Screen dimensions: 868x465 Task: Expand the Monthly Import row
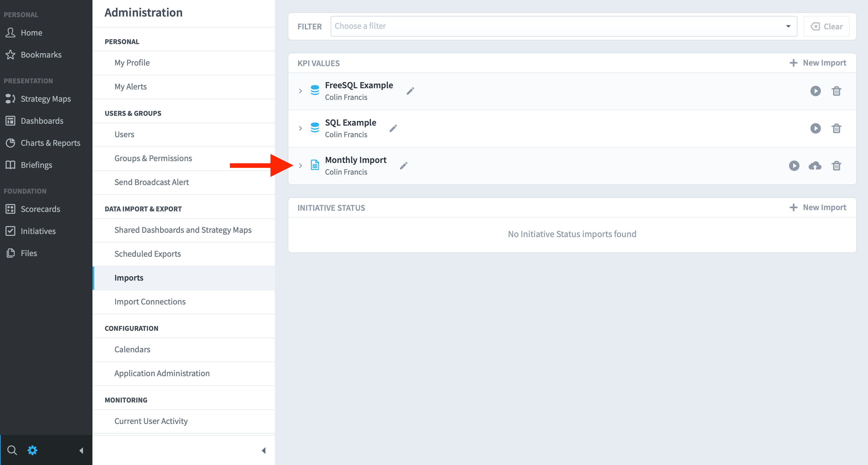(x=300, y=165)
